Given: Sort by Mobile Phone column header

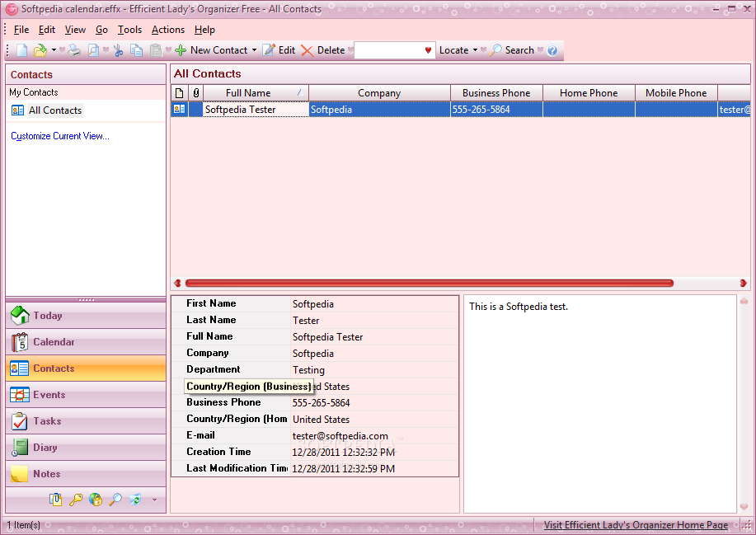Looking at the screenshot, I should click(676, 93).
